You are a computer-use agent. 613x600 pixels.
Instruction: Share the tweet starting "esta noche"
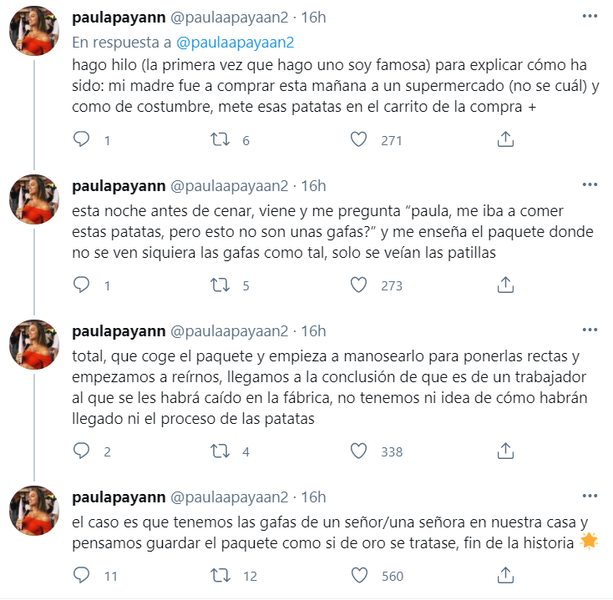click(x=507, y=285)
